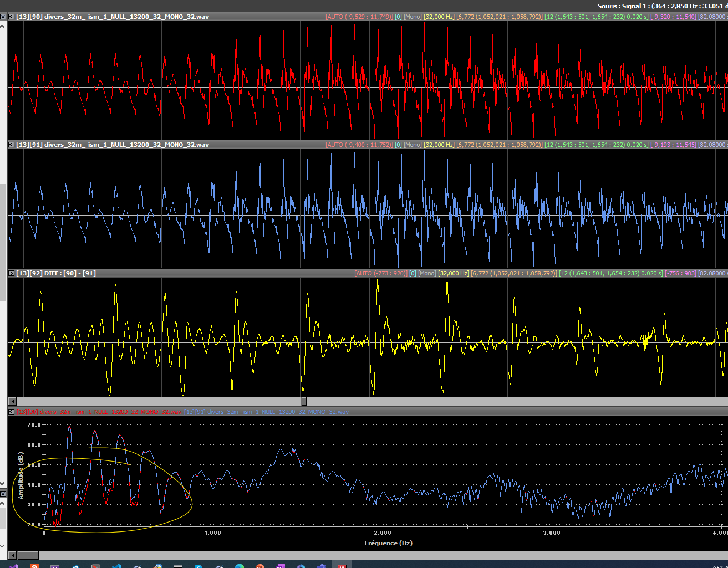Click the panel icon beside the [13][90] waveform title

[11, 17]
